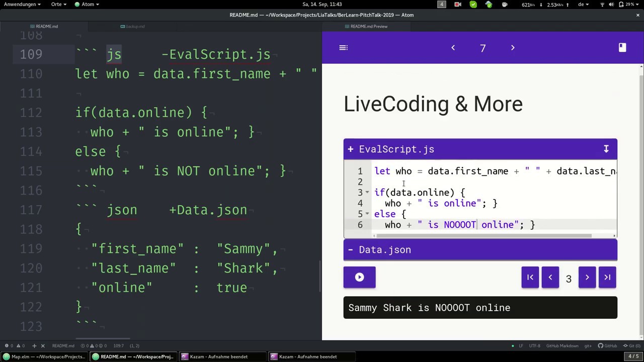This screenshot has height=362, width=644.
Task: Toggle fullscreen height of EvalScript.js editor
Action: [606, 149]
